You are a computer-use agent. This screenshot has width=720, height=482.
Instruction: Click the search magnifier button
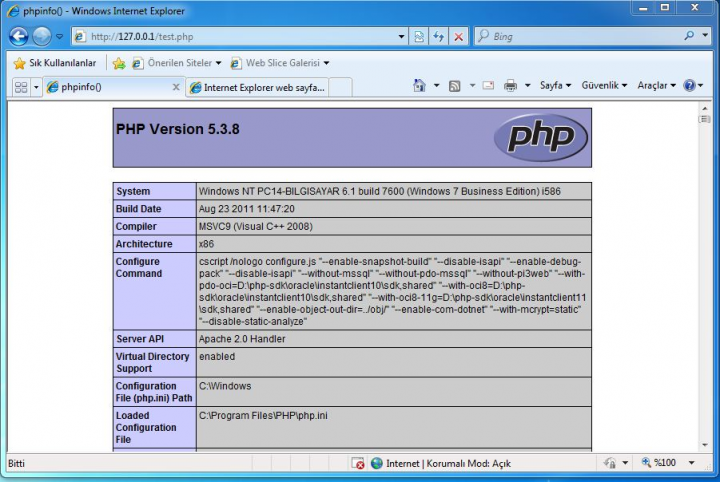pyautogui.click(x=689, y=36)
